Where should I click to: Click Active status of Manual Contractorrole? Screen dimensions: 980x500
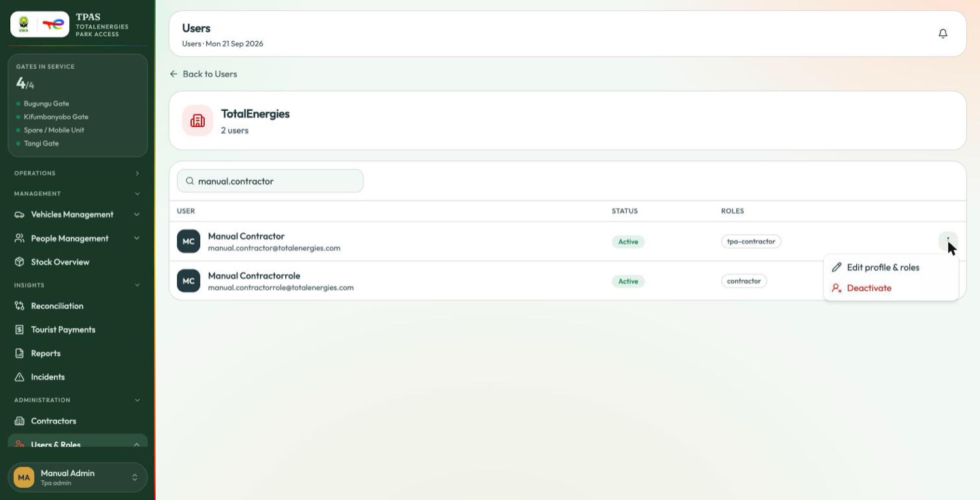coord(628,281)
